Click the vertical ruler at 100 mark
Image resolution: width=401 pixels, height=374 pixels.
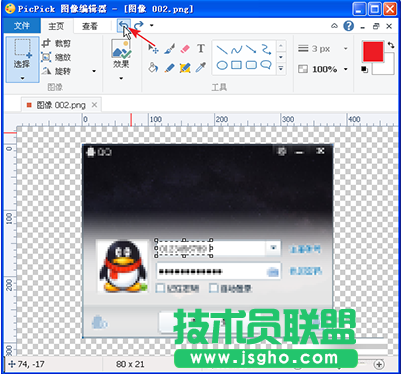click(9, 218)
